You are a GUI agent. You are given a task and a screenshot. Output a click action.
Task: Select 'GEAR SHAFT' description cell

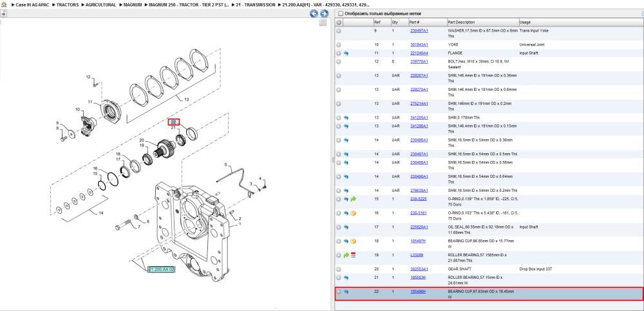pos(459,269)
